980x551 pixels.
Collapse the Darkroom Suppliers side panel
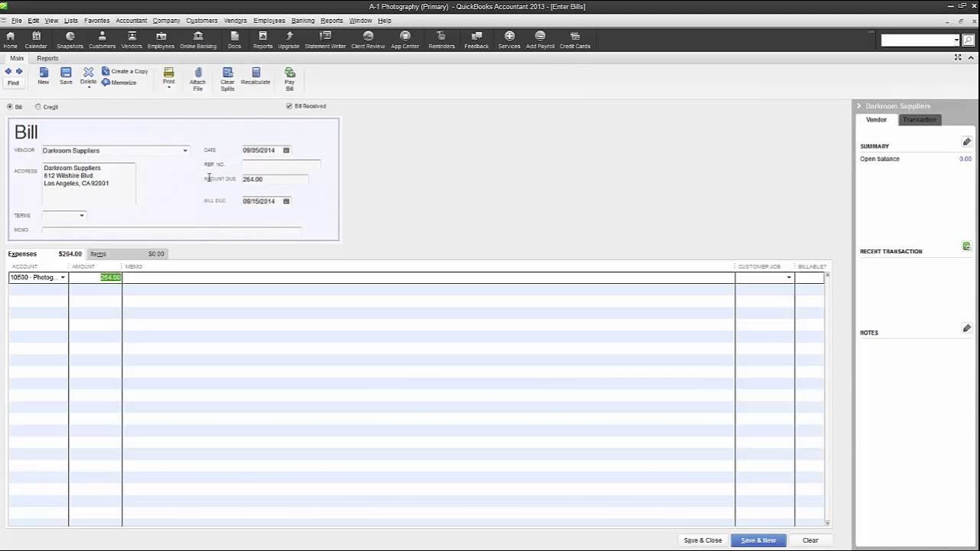[x=859, y=106]
